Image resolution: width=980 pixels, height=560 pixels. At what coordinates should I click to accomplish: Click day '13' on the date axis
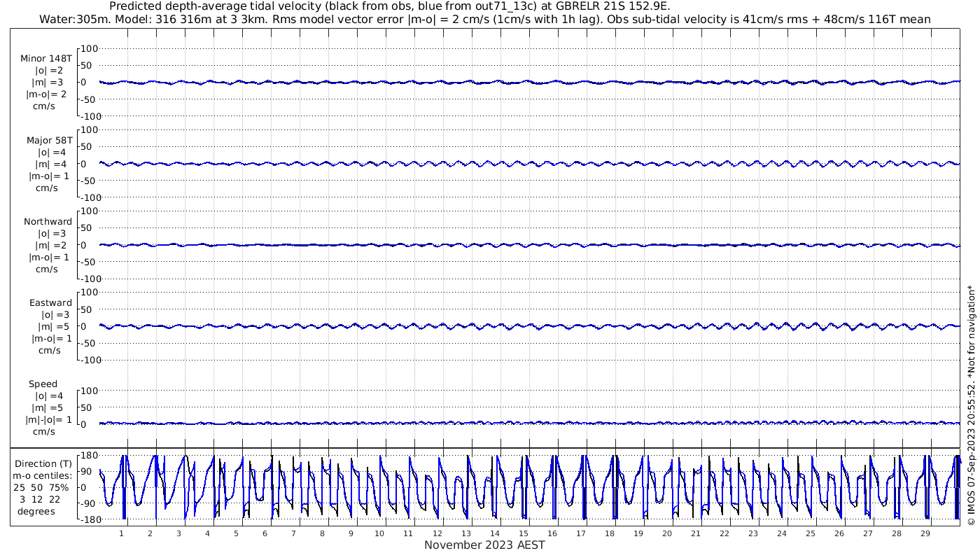465,533
